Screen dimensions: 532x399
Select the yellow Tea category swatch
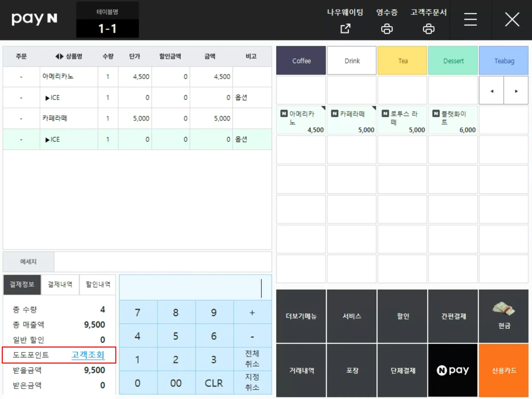point(402,61)
